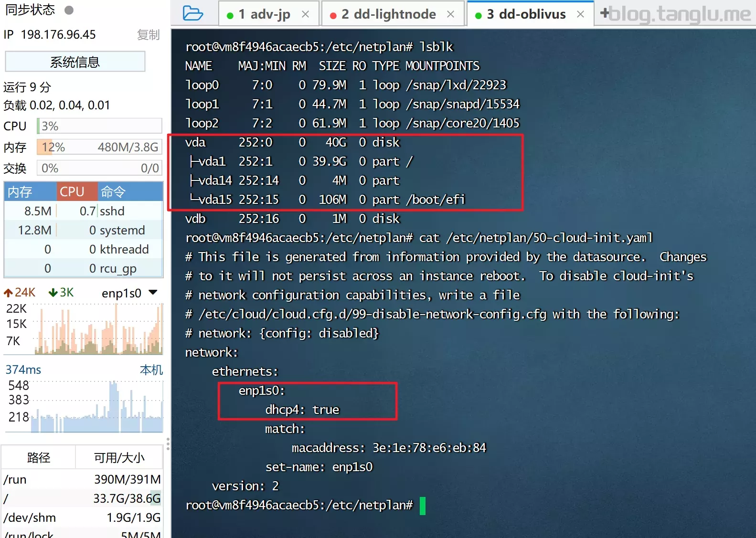Click the upload speed 24K indicator
756x538 pixels.
[x=20, y=293]
